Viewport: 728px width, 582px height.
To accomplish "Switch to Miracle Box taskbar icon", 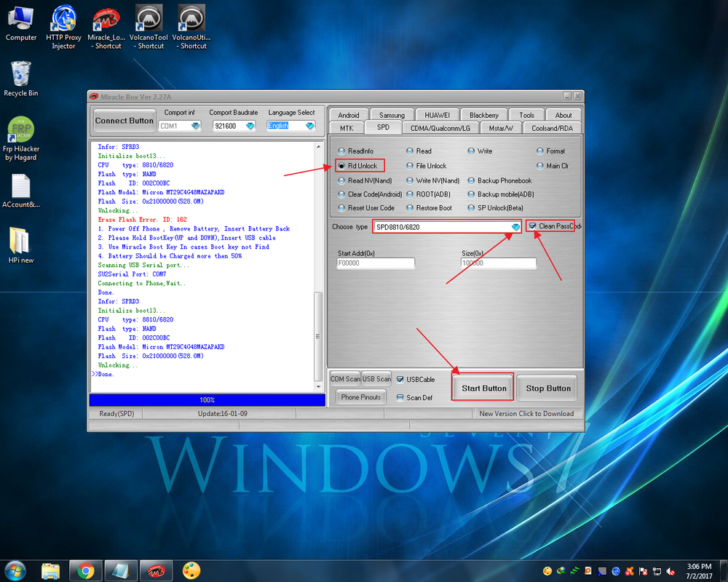I will pyautogui.click(x=156, y=571).
